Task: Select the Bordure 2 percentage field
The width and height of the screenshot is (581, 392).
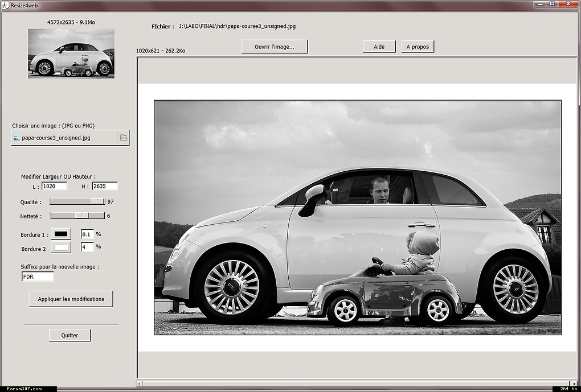Action: coord(87,247)
